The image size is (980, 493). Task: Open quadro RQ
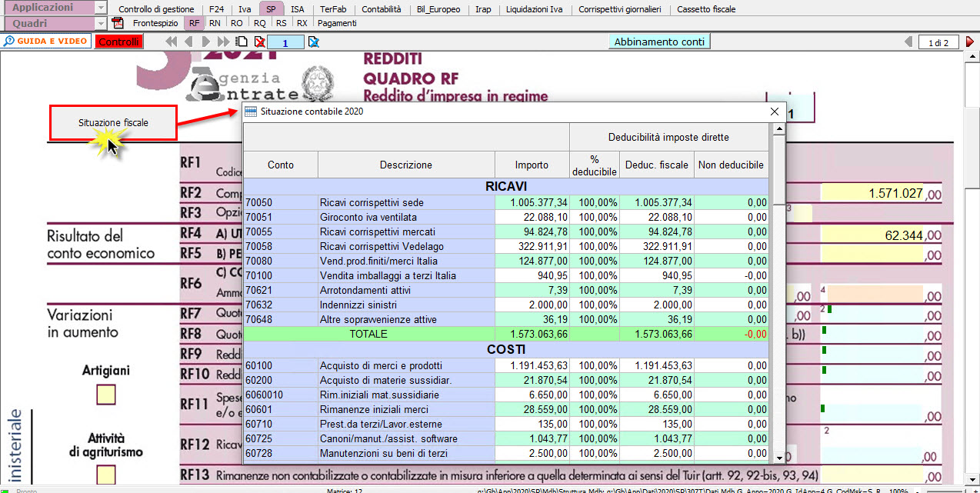(258, 23)
